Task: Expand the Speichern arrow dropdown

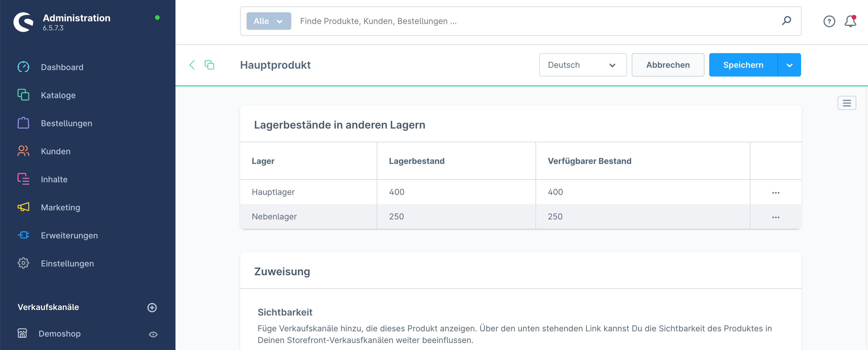Action: [789, 65]
